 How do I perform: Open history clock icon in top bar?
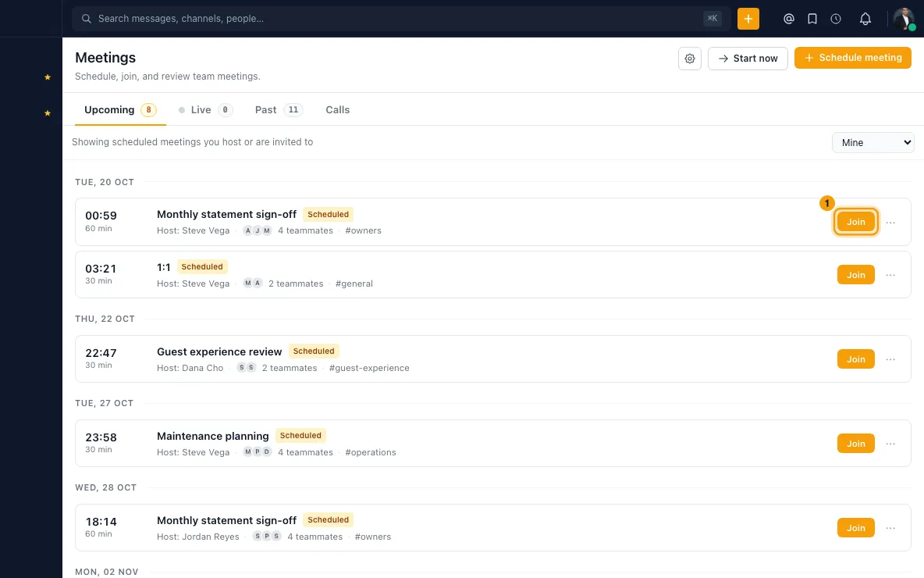pyautogui.click(x=836, y=19)
